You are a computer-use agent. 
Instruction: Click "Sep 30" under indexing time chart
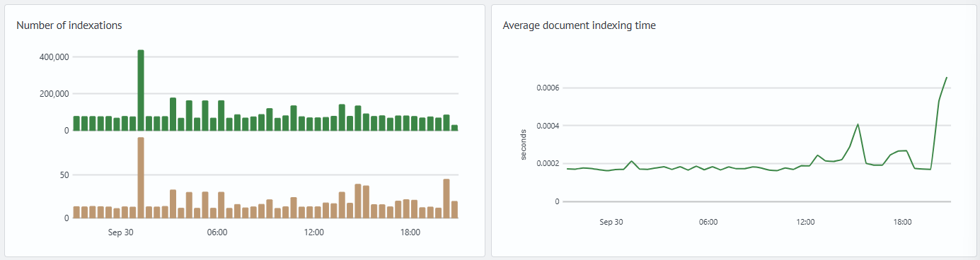611,222
